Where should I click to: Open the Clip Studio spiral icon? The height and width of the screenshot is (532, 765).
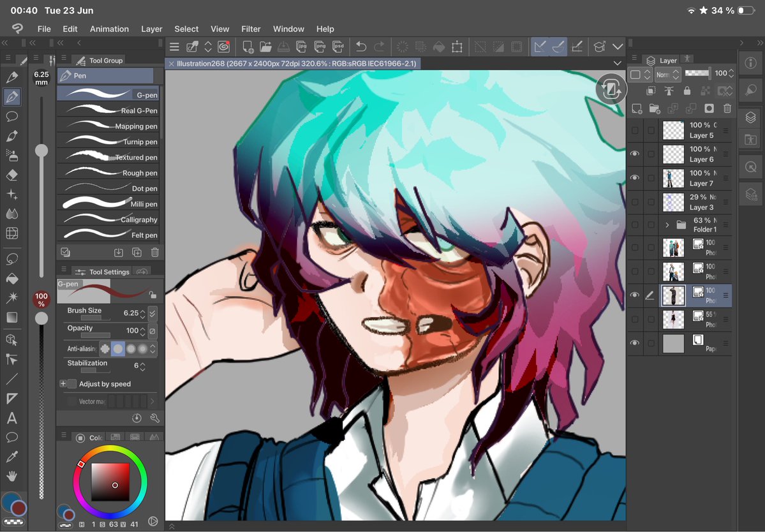[224, 47]
